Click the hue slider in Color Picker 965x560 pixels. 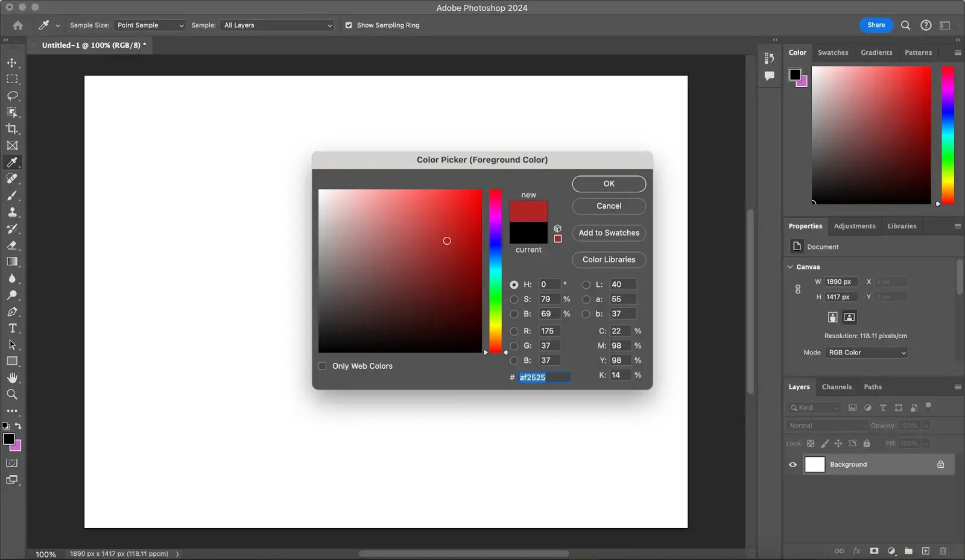[x=495, y=271]
